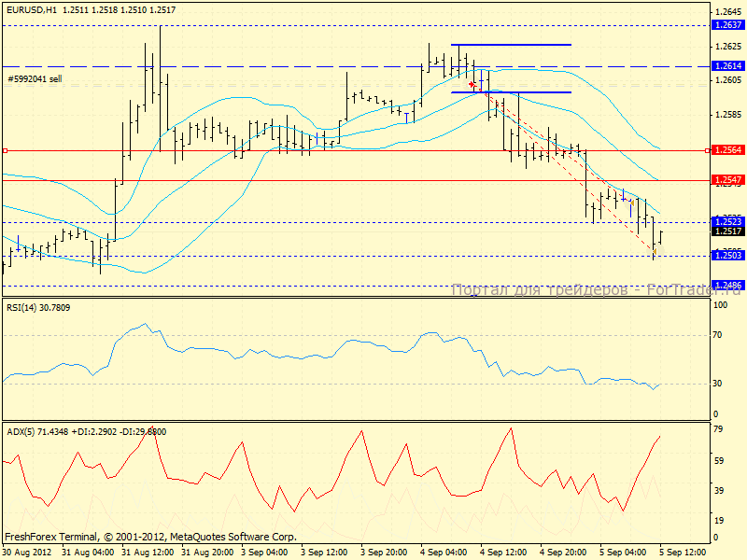Viewport: 747px width, 560px height.
Task: Select the small square handle at chart's left edge
Action: [x=4, y=150]
